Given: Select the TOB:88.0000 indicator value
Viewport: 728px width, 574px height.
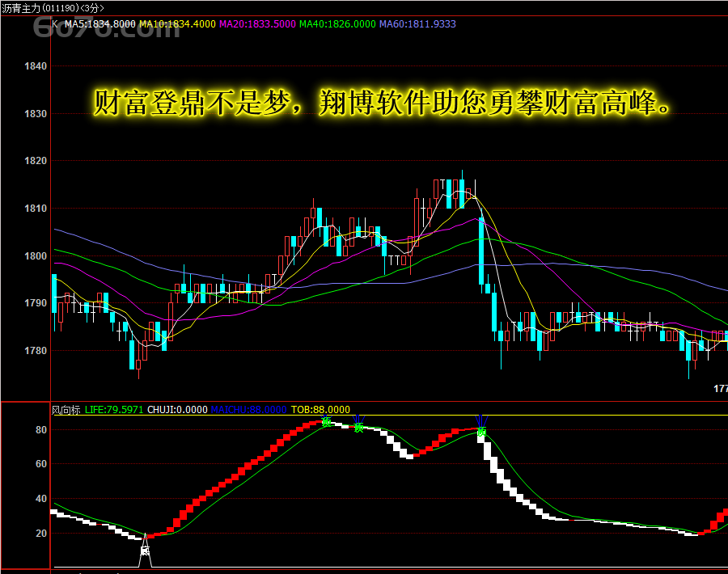Looking at the screenshot, I should click(320, 410).
